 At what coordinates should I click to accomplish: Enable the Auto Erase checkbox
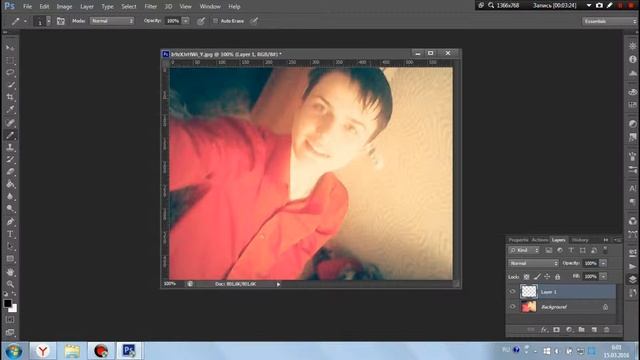[x=215, y=21]
